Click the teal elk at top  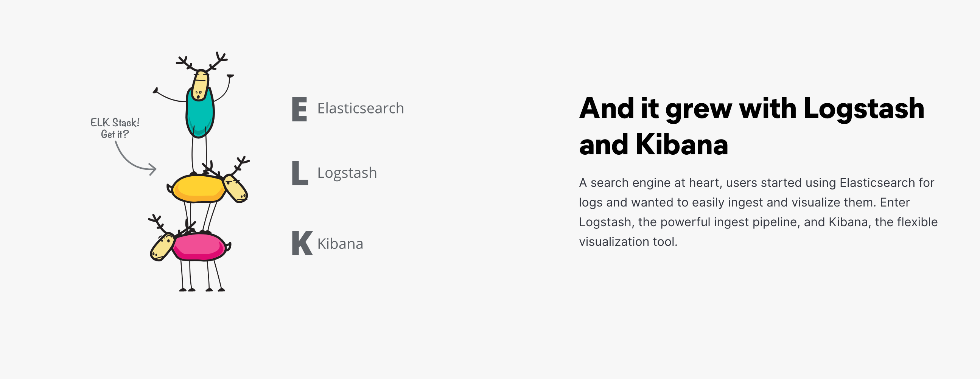click(x=200, y=112)
